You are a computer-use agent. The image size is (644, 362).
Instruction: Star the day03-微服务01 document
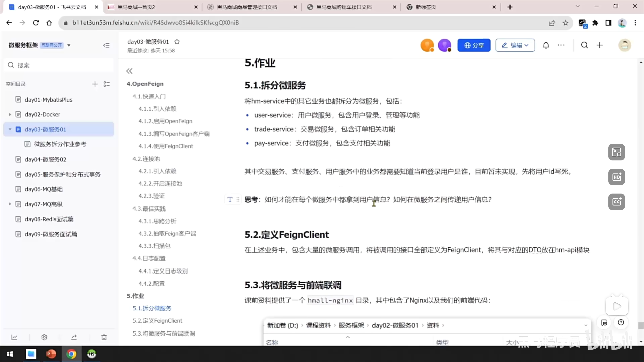(x=177, y=41)
